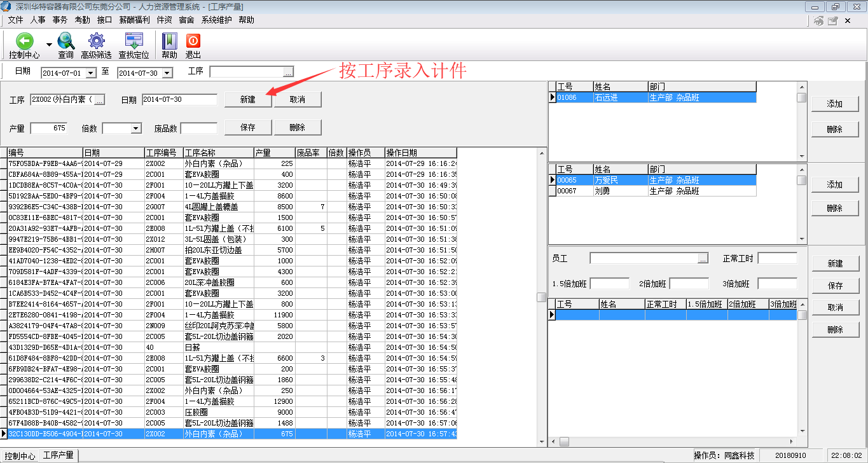The width and height of the screenshot is (868, 463).
Task: Open the 帮助 help book icon
Action: [x=169, y=41]
